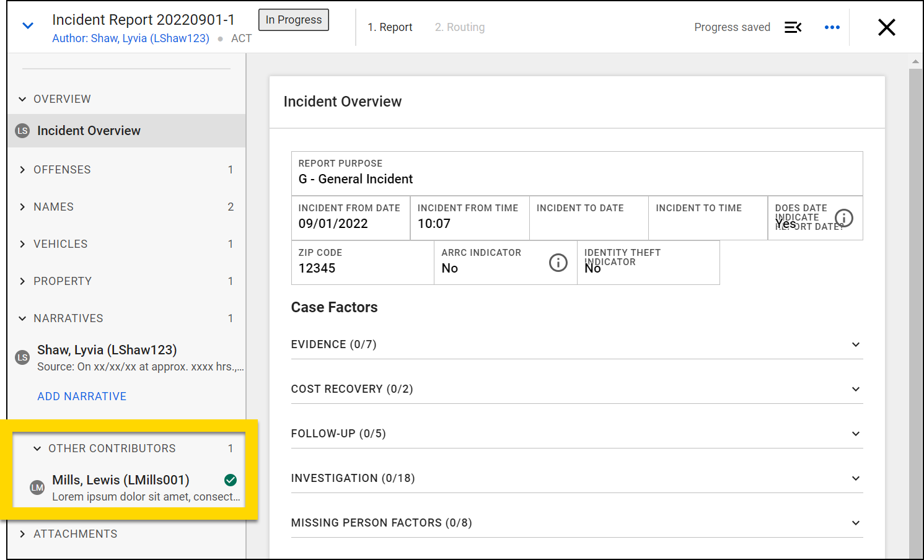Switch to the Routing step
This screenshot has height=560, width=924.
point(459,27)
